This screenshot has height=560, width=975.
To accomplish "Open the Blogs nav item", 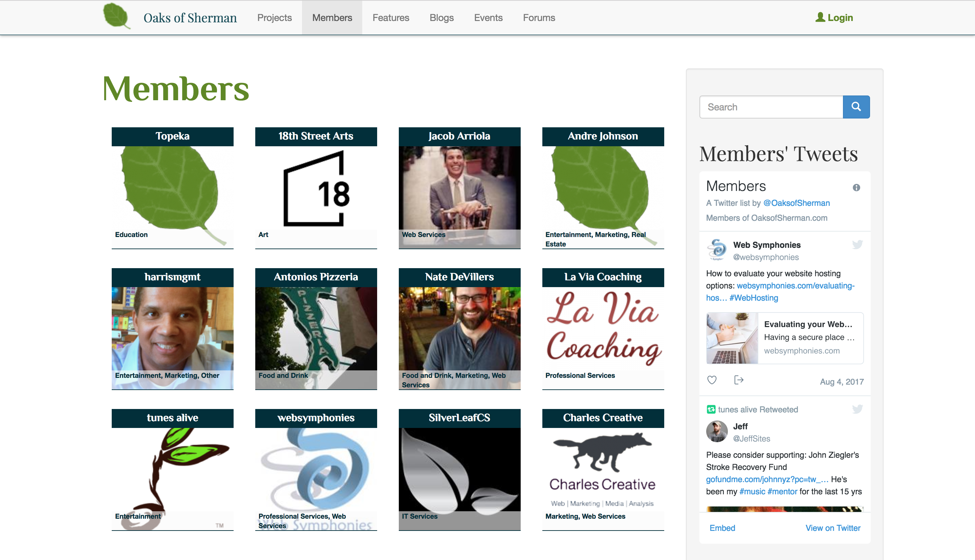I will (441, 18).
